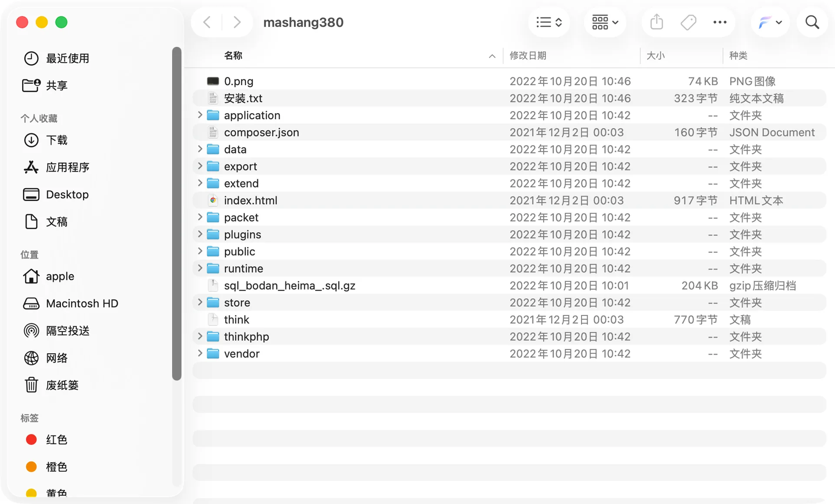This screenshot has width=835, height=504.
Task: Sort by Name (名称) column header
Action: click(x=233, y=56)
